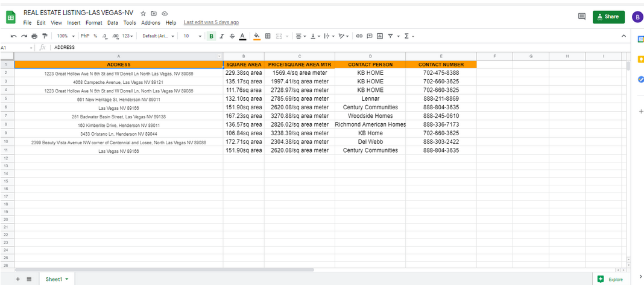
Task: Increase decimal places
Action: pyautogui.click(x=115, y=36)
